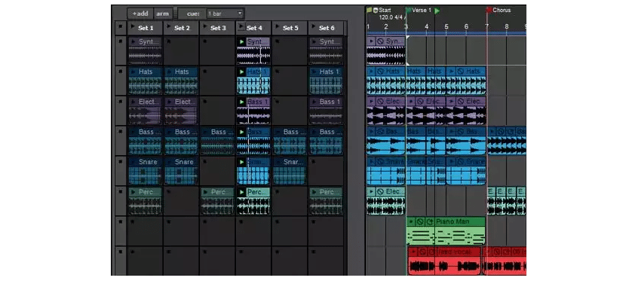This screenshot has width=644, height=296.
Task: Toggle mute icon on timeline Hats clip at bar 1
Action: click(380, 71)
